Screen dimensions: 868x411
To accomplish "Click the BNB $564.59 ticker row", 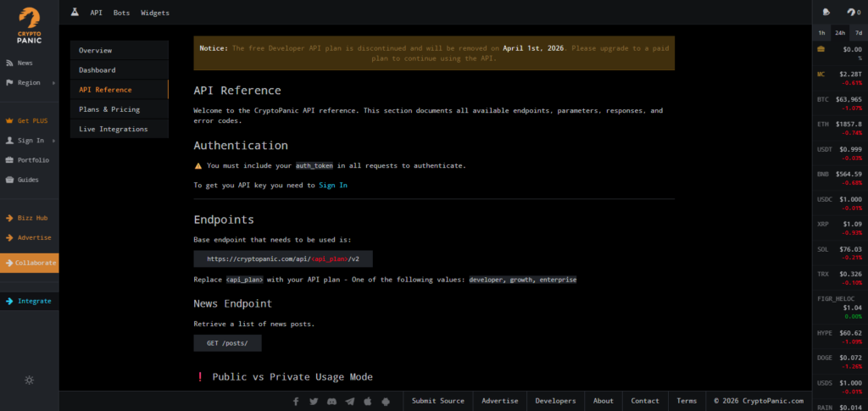I will [x=840, y=178].
